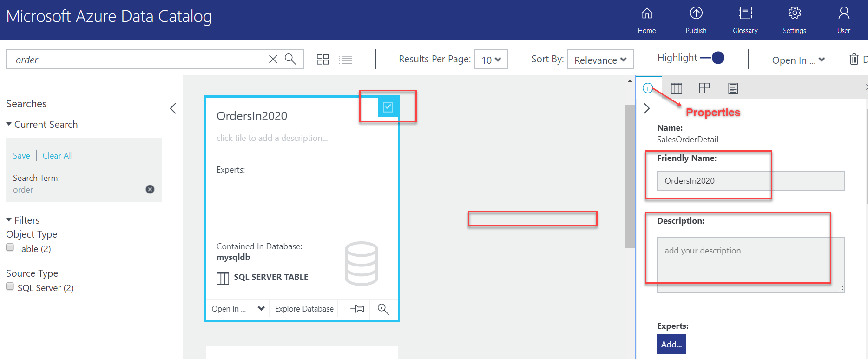
Task: Click the database icon on OrdersIn2020 tile
Action: [362, 263]
